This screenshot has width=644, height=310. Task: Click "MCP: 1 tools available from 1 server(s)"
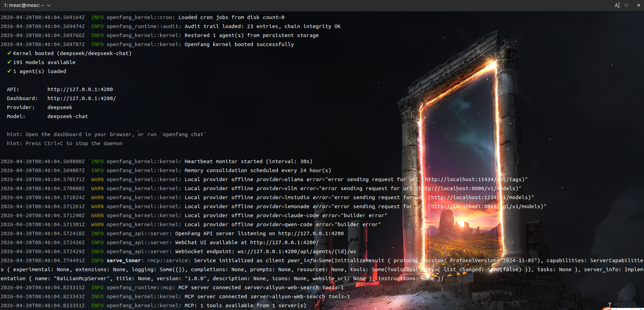coord(245,305)
